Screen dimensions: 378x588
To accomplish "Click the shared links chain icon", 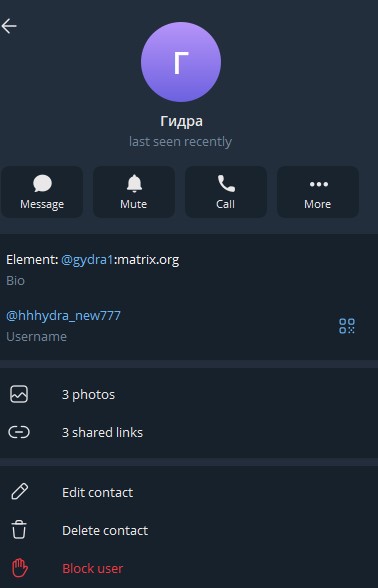I will click(19, 432).
